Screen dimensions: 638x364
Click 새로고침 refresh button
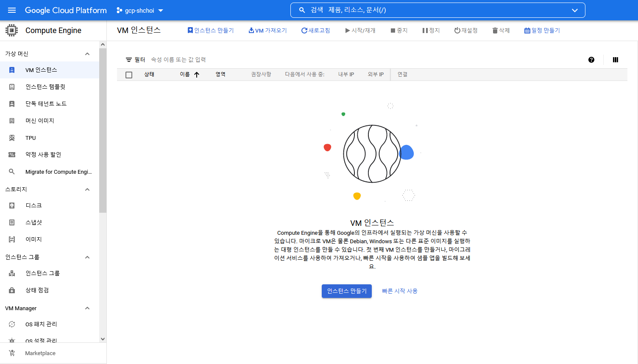(315, 31)
